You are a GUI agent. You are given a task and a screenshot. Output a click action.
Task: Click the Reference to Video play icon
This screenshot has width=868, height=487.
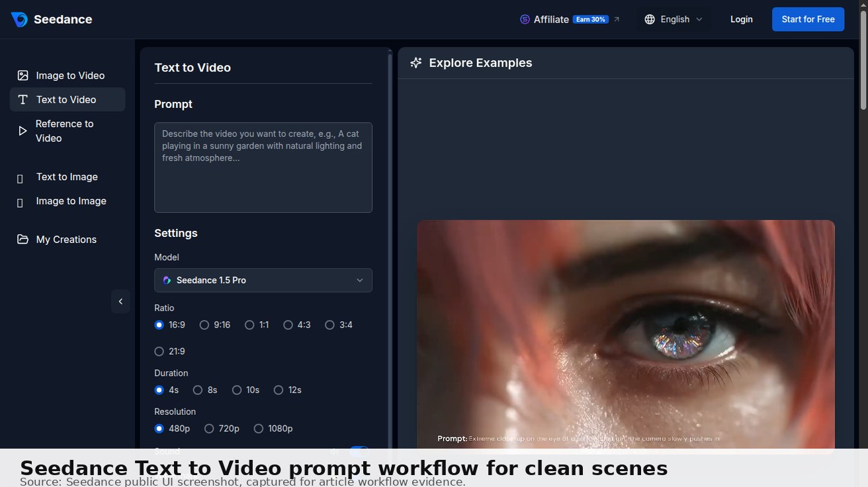point(22,131)
